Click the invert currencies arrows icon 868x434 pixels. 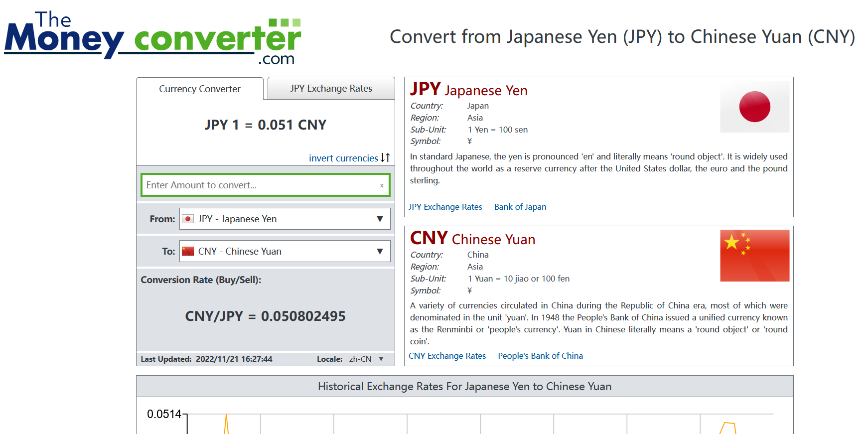[x=385, y=157]
